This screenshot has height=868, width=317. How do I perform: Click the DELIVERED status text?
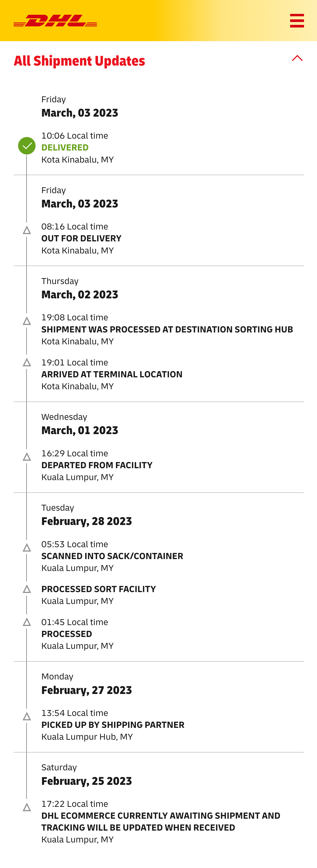(65, 148)
